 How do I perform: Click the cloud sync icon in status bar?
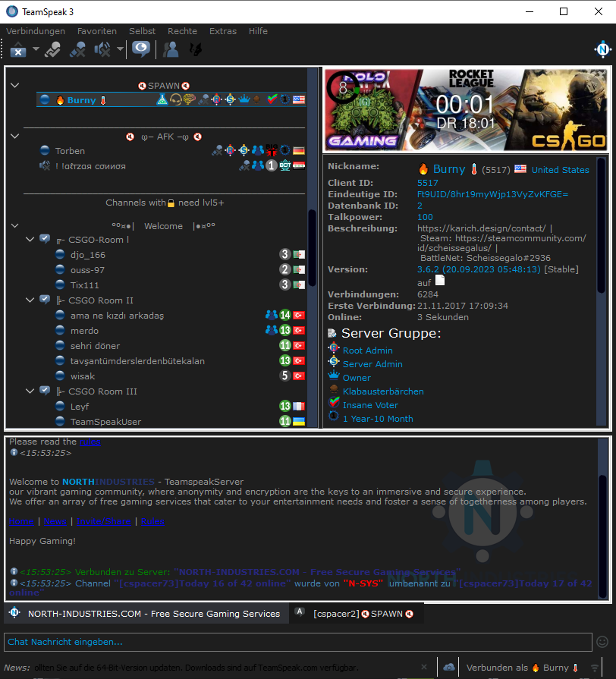449,668
